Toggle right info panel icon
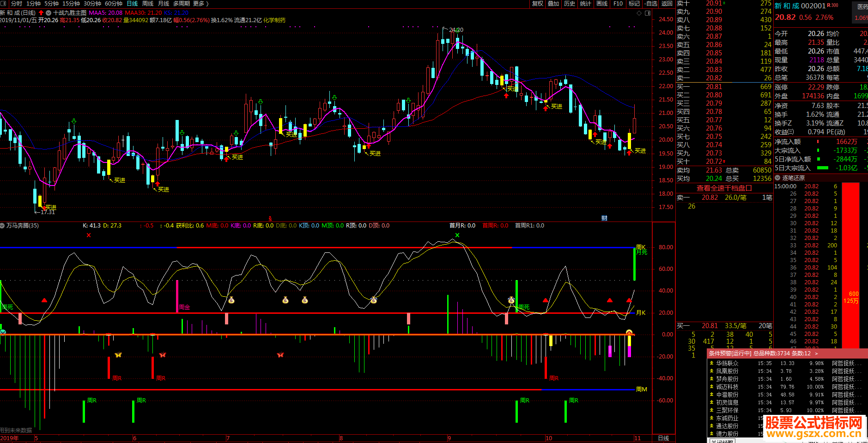This screenshot has width=868, height=443. pyautogui.click(x=648, y=13)
